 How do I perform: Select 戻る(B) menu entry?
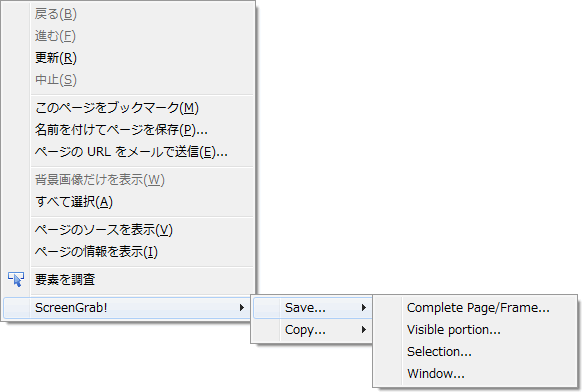[128, 14]
